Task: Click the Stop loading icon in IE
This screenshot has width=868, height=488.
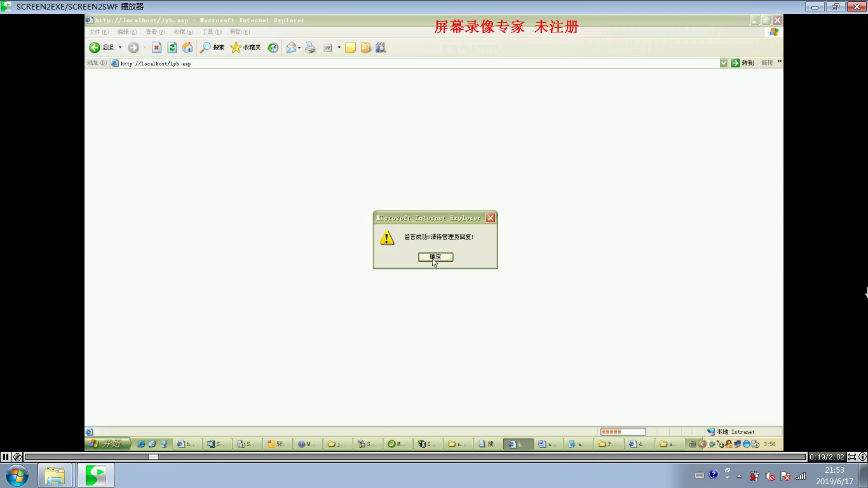Action: (156, 48)
